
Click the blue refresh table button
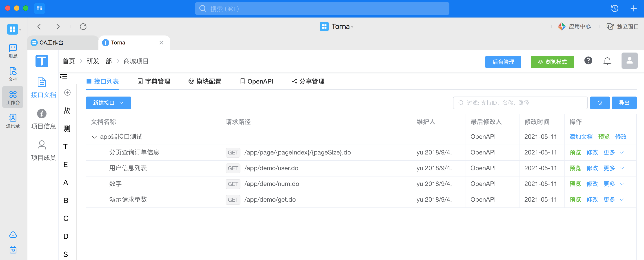pyautogui.click(x=600, y=103)
